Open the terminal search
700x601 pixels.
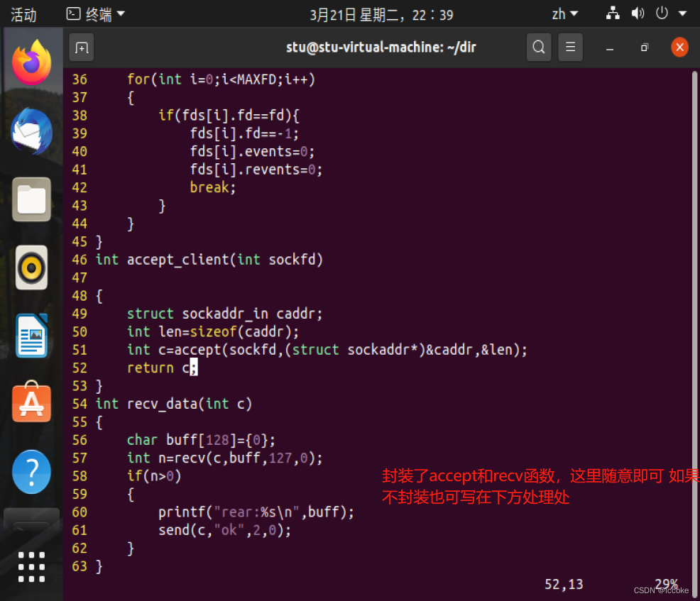coord(539,47)
